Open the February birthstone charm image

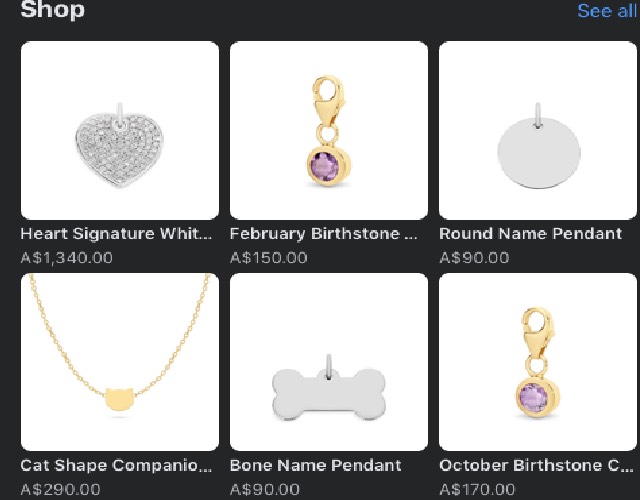(328, 130)
